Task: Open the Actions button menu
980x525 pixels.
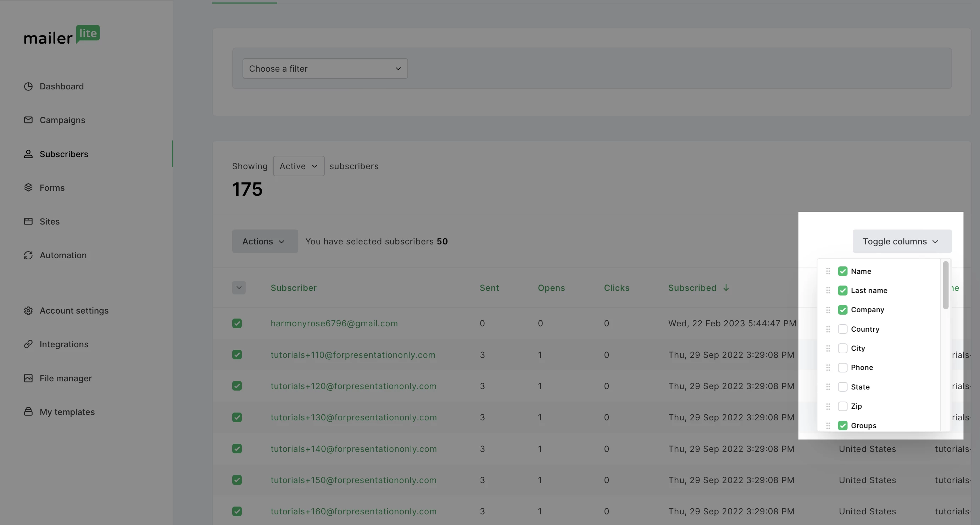Action: pos(265,241)
